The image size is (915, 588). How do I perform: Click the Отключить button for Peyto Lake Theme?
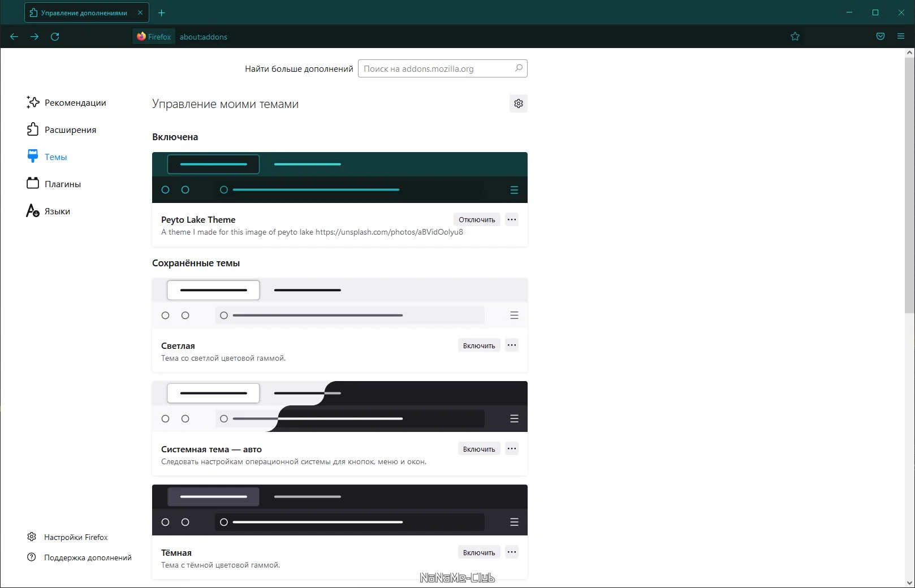477,219
